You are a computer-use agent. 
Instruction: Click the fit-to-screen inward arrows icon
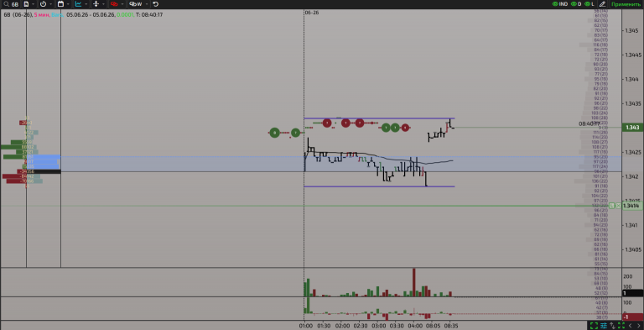(621, 326)
